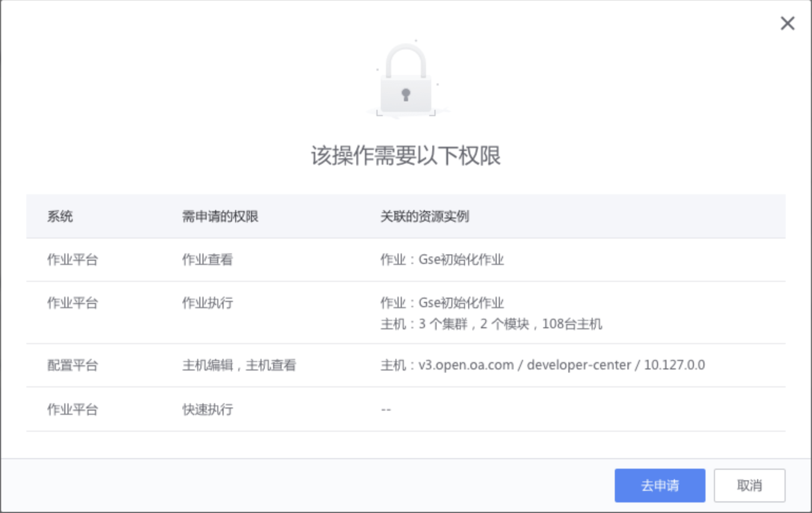Select the 需申请的权限 column header
The height and width of the screenshot is (513, 812).
(x=220, y=216)
